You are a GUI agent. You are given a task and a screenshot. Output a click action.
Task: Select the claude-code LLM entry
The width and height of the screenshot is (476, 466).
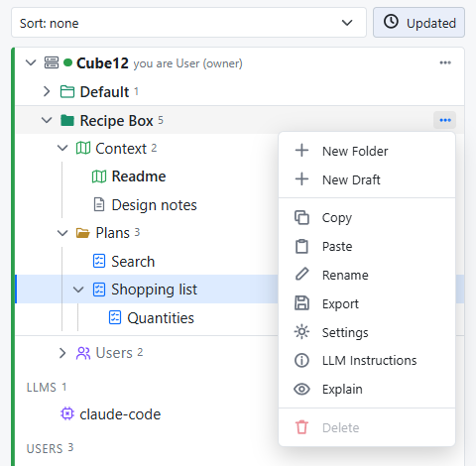[x=120, y=414]
